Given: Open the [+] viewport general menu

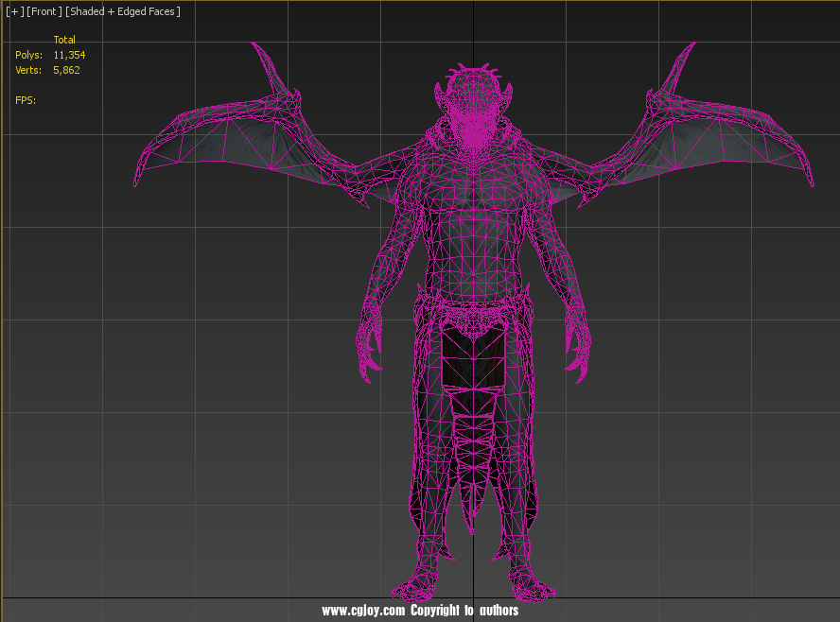Looking at the screenshot, I should [14, 11].
